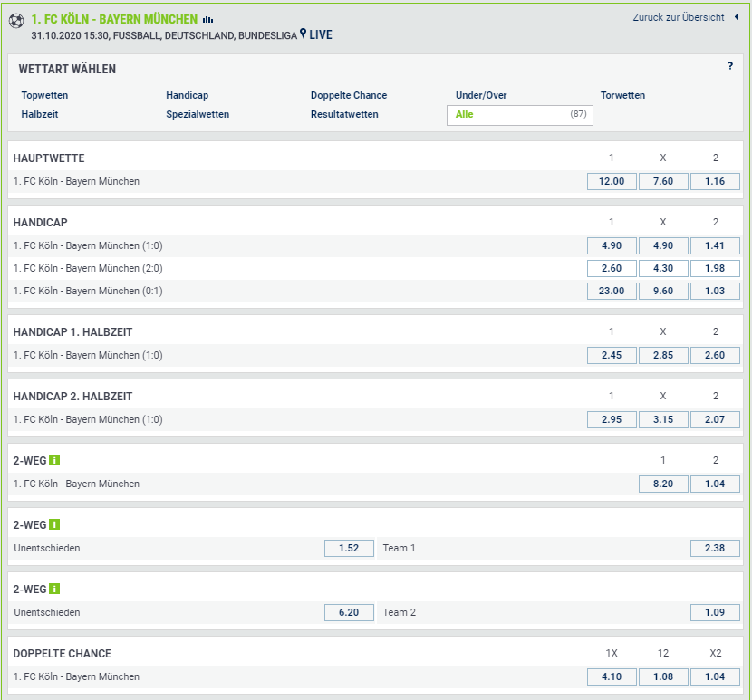752x700 pixels.
Task: Click the HAUPTWETTE section heading
Action: coord(48,158)
